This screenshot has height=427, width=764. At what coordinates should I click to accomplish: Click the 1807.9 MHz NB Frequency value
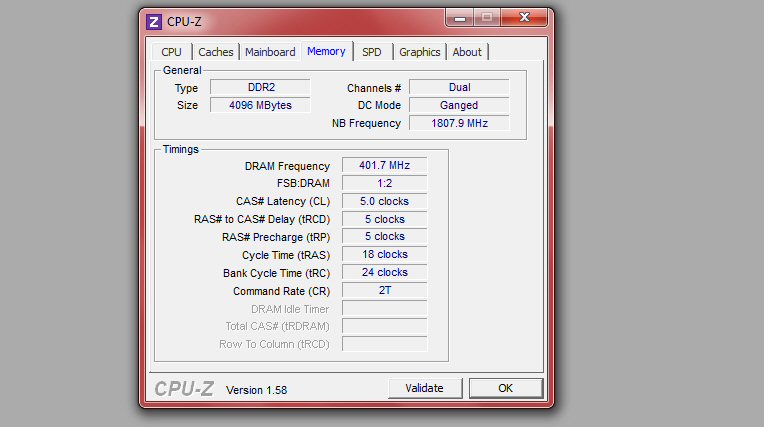(459, 123)
